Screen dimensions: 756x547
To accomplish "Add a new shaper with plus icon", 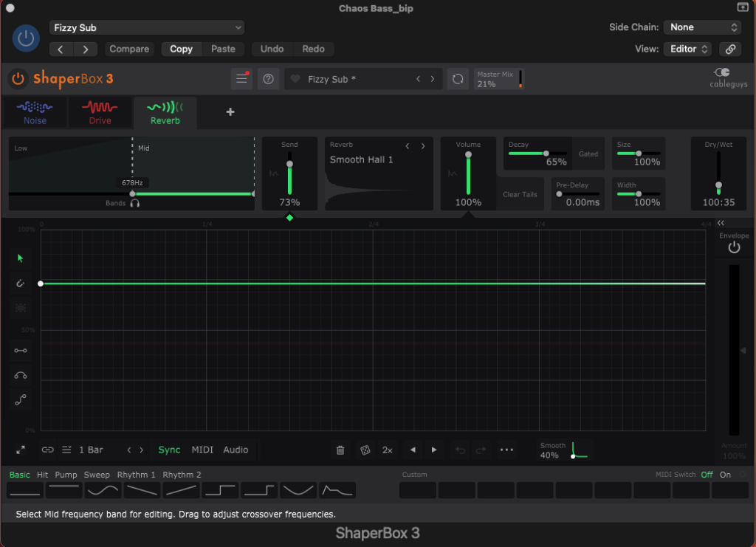I will pos(230,111).
